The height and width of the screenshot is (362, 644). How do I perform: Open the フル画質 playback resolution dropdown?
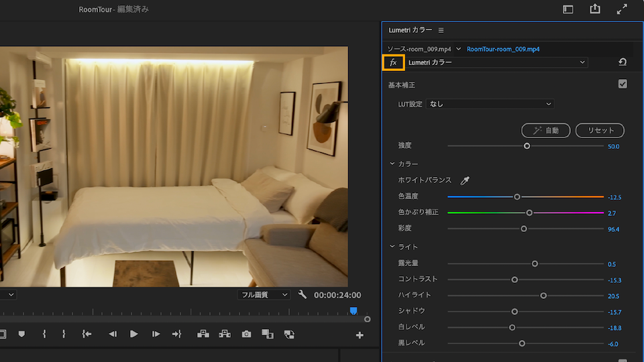coord(264,295)
